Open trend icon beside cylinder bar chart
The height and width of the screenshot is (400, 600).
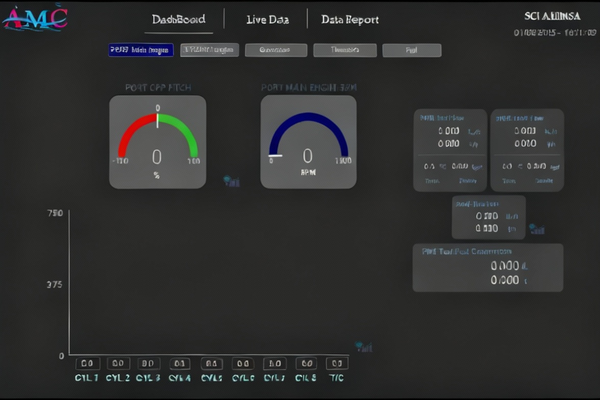click(x=365, y=347)
